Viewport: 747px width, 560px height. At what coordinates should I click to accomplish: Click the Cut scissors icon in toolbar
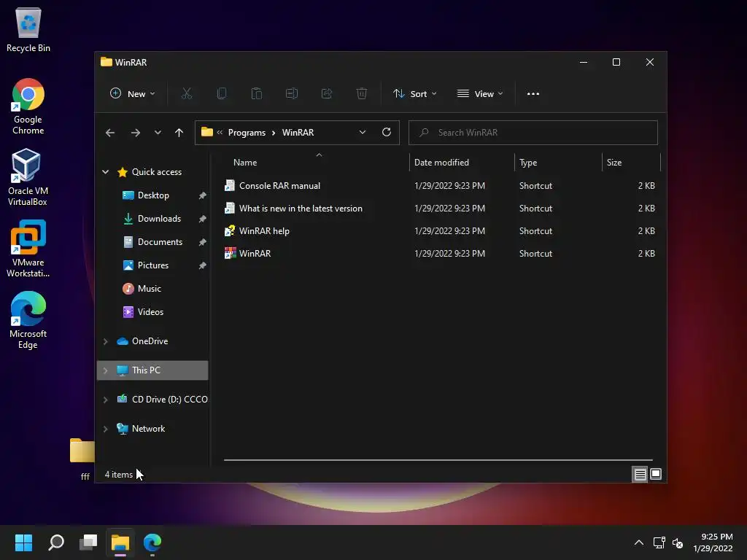(x=186, y=94)
